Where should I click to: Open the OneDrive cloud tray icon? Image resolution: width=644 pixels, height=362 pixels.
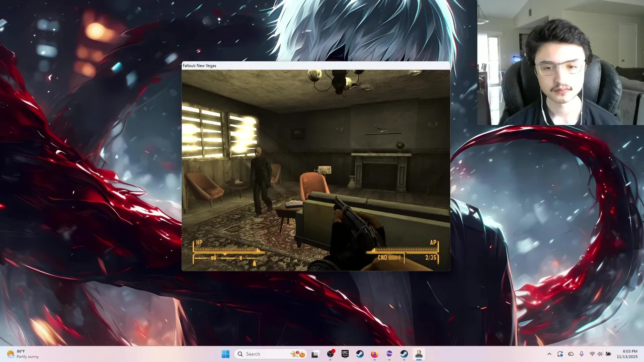pyautogui.click(x=571, y=354)
